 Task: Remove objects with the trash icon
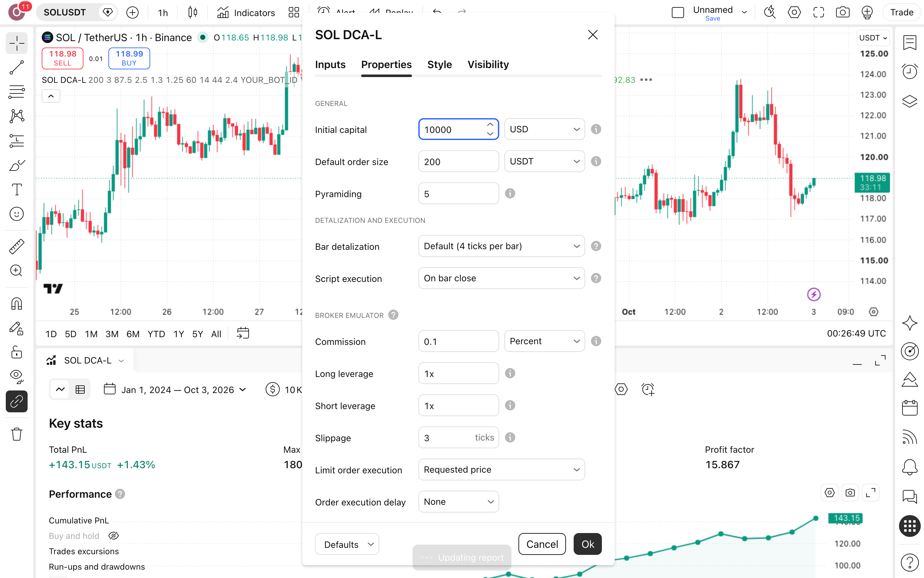17,434
